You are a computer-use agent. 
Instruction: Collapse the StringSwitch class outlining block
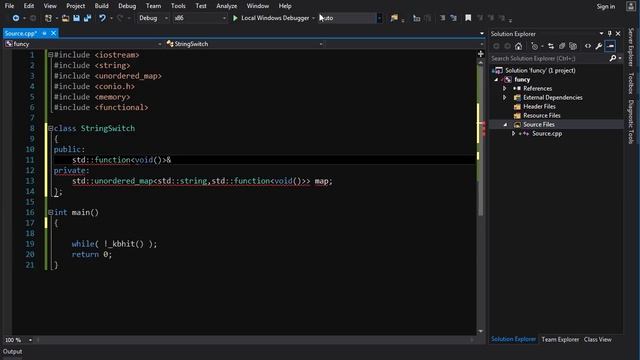tap(51, 128)
